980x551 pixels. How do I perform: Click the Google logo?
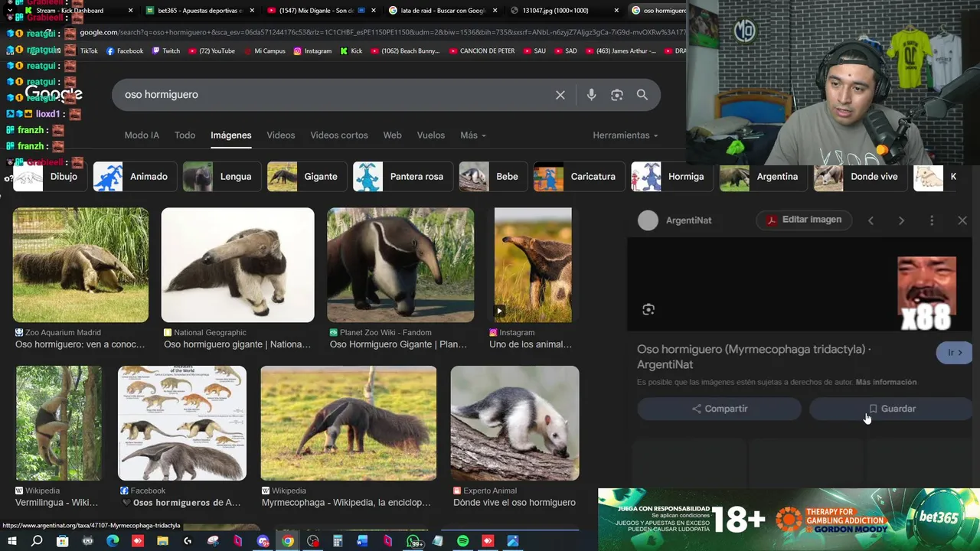click(54, 95)
